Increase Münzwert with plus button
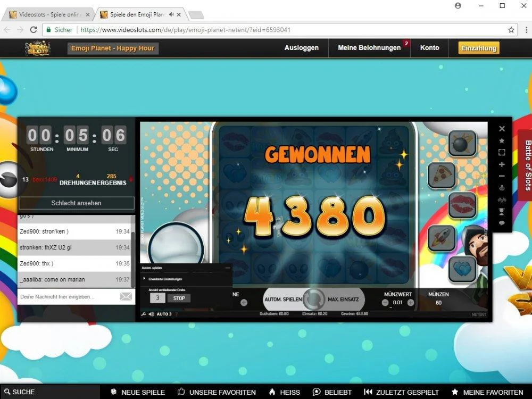Screen dimensions: 532x399 [411, 303]
